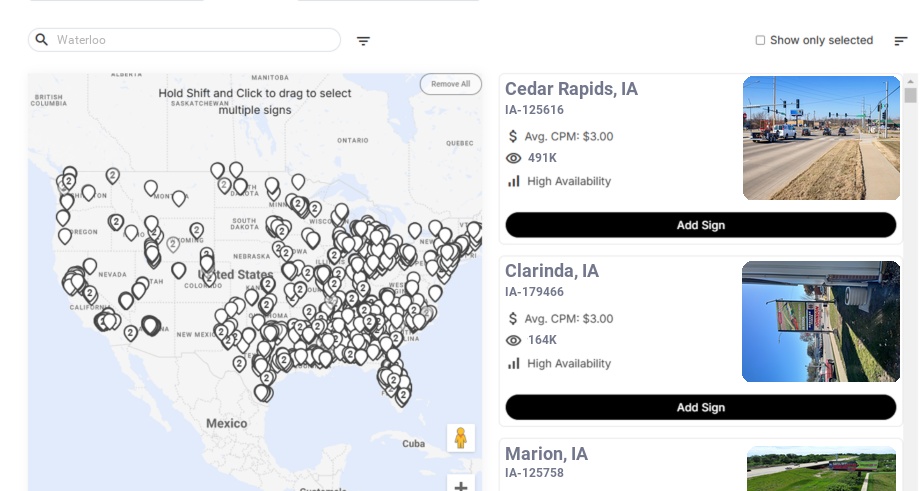Open the Clarinda billboard photo thumbnail
The image size is (920, 491).
[x=821, y=321]
